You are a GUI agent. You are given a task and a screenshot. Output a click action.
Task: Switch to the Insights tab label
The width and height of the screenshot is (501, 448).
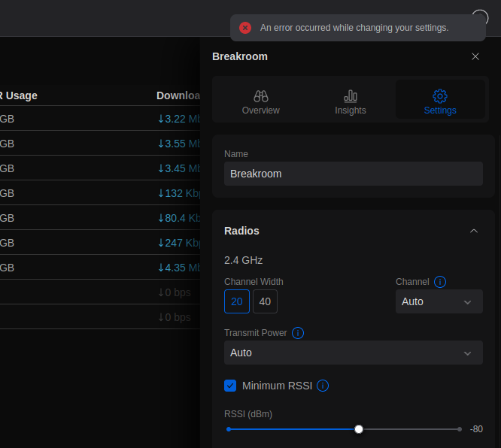tap(351, 110)
